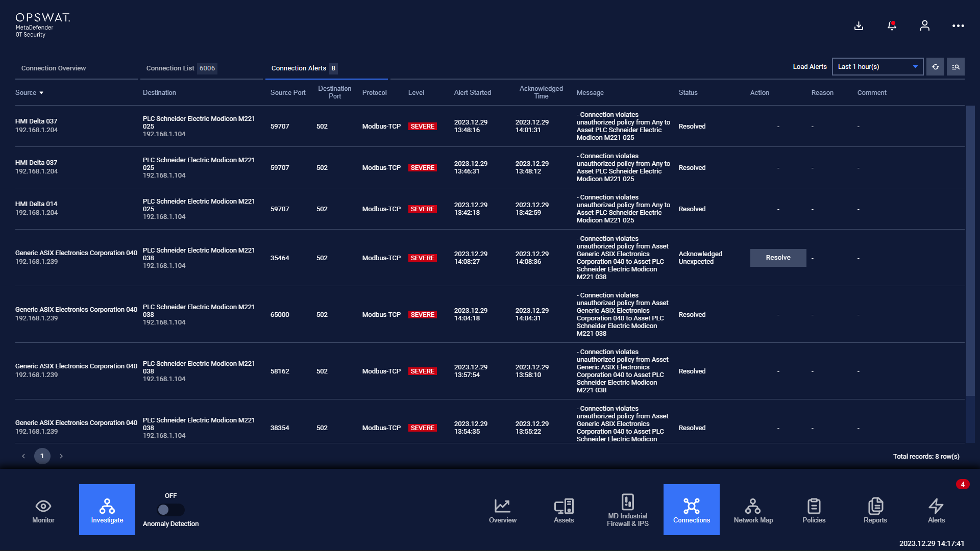The height and width of the screenshot is (551, 980).
Task: Click the Destination Port column header
Action: point(335,92)
